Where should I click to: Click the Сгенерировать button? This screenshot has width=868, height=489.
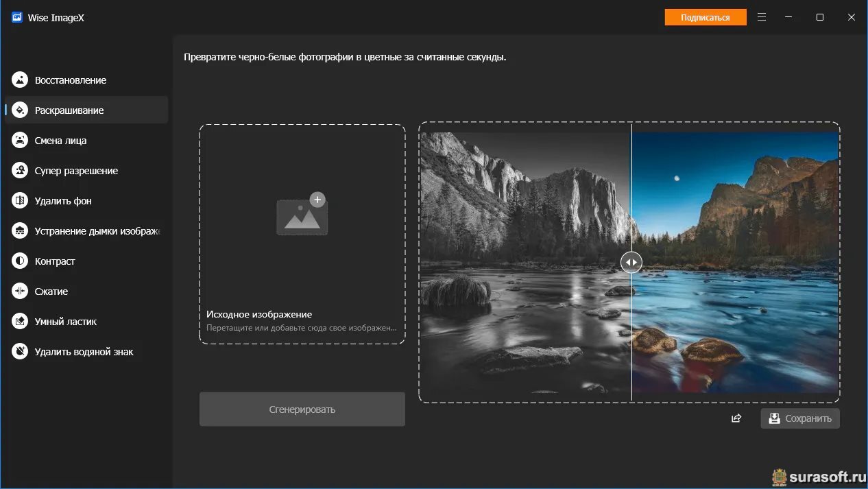(x=302, y=409)
